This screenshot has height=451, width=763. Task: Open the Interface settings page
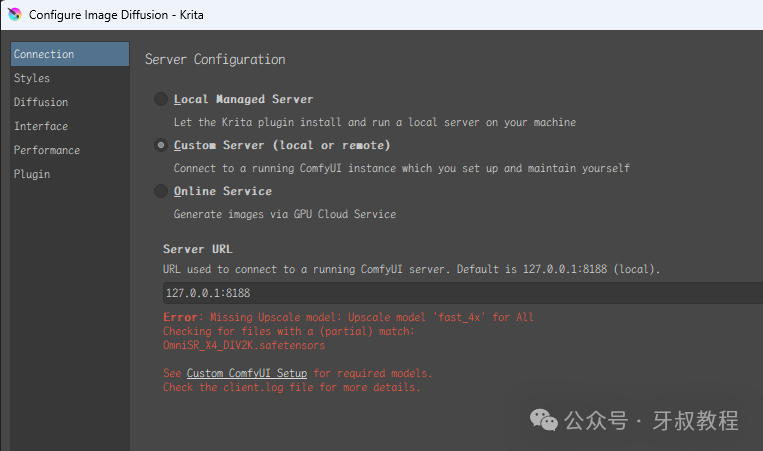coord(70,126)
